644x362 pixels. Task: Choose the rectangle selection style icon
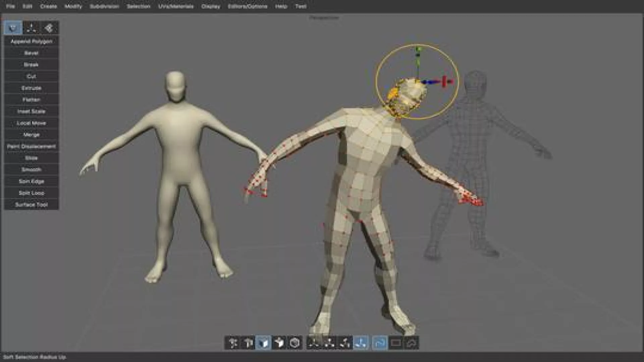point(395,343)
